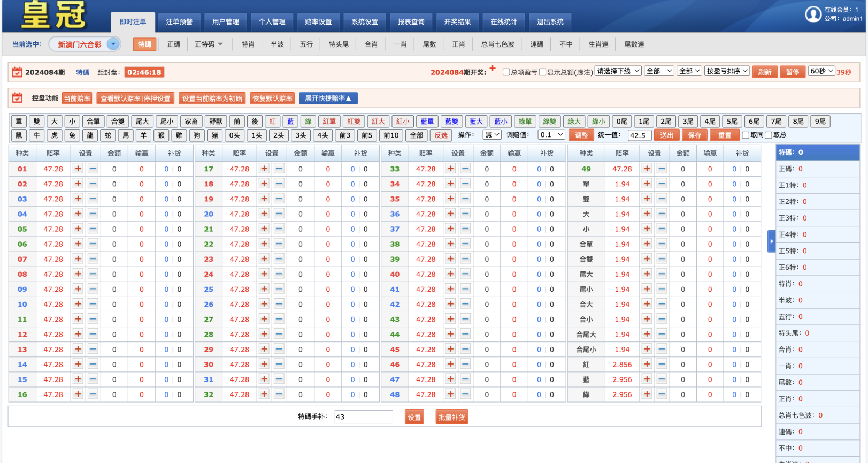Open the 赔率设置 tab
Image resolution: width=868 pixels, height=463 pixels.
(x=318, y=22)
